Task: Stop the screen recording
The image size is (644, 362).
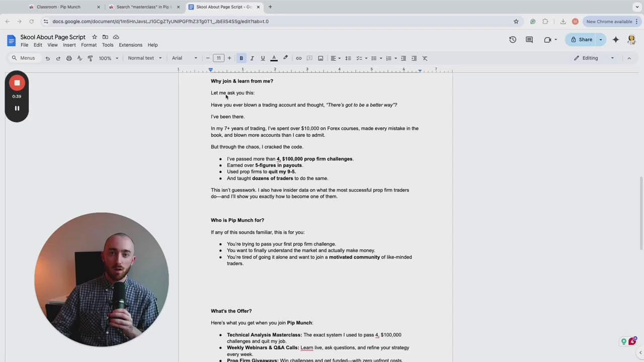Action: (17, 83)
